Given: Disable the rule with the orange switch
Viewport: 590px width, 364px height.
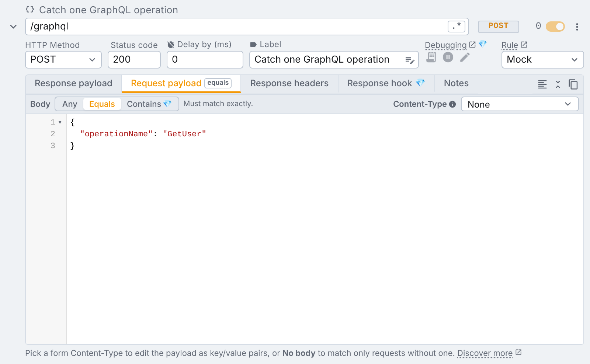Looking at the screenshot, I should [x=555, y=27].
